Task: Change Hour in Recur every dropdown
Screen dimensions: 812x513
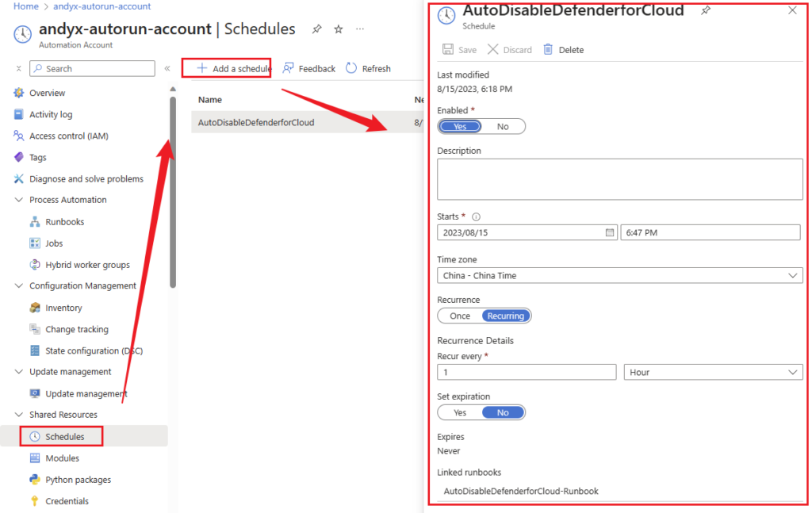Action: [x=711, y=372]
